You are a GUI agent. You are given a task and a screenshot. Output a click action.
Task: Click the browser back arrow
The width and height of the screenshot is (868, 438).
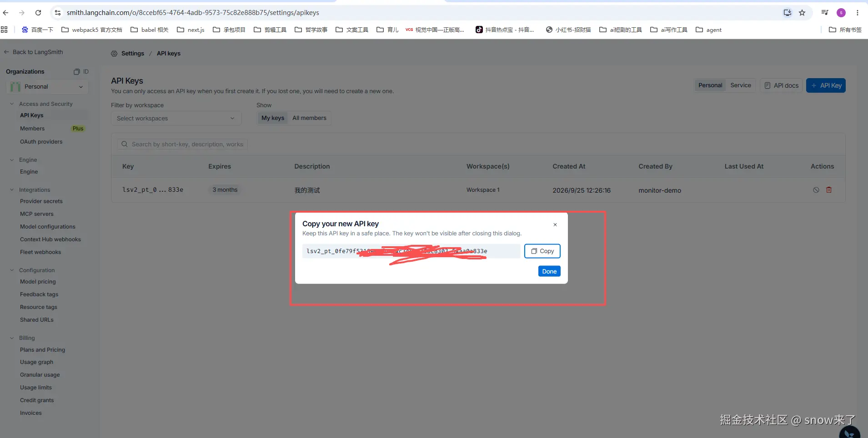(x=6, y=13)
